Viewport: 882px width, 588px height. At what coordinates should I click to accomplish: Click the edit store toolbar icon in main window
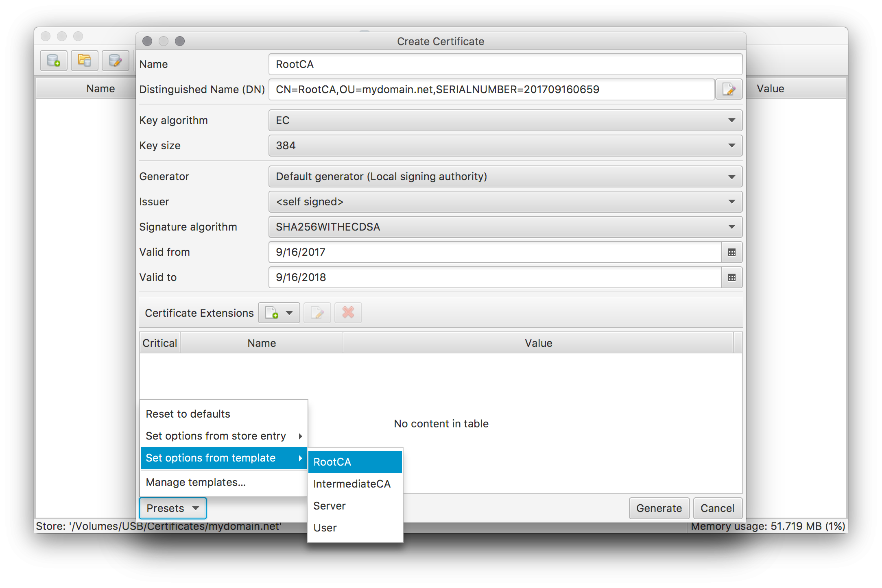coord(116,61)
